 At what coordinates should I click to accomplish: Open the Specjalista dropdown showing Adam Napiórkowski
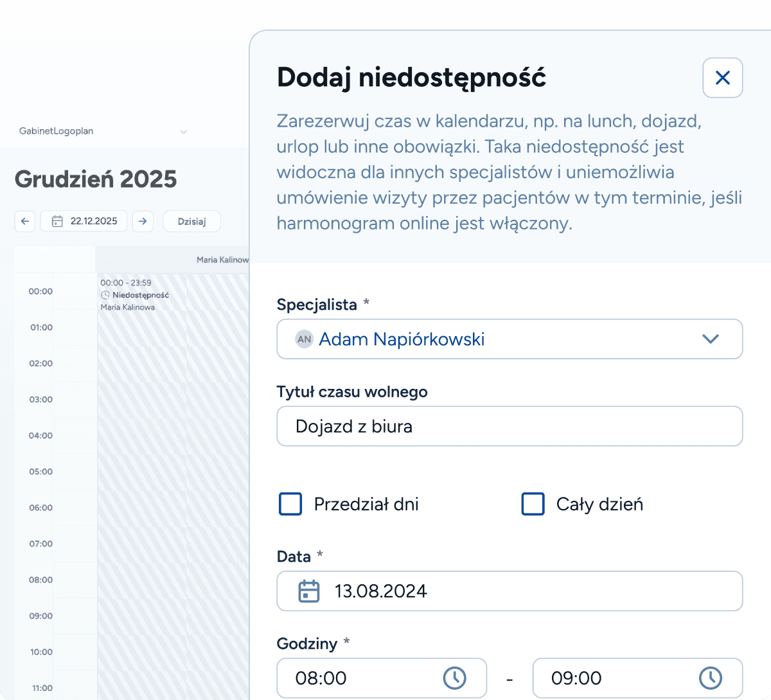pos(510,339)
